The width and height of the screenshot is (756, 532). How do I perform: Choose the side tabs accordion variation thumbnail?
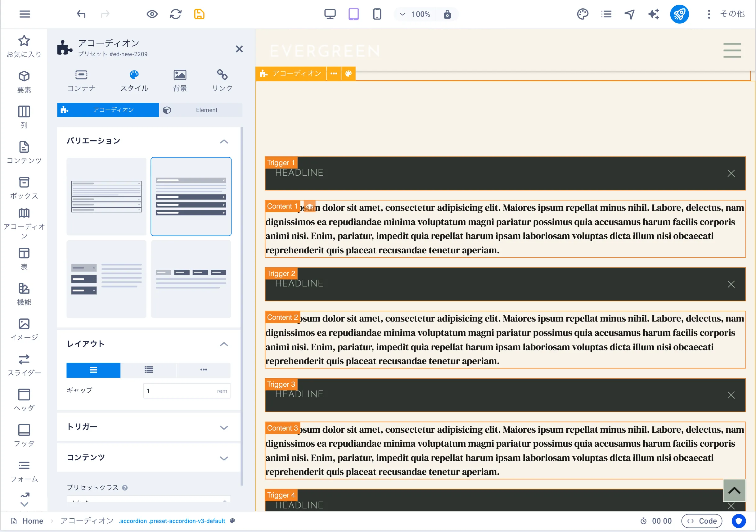(106, 279)
